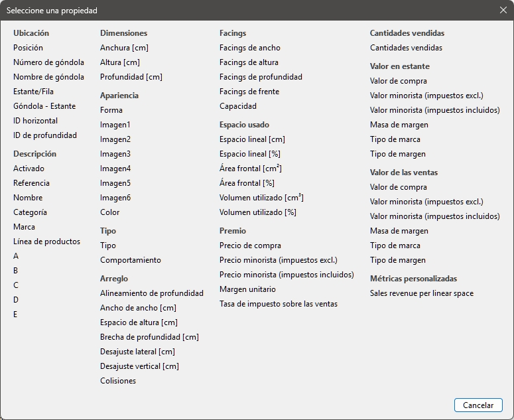Select Forma under Apariencia
The image size is (514, 420).
[111, 110]
